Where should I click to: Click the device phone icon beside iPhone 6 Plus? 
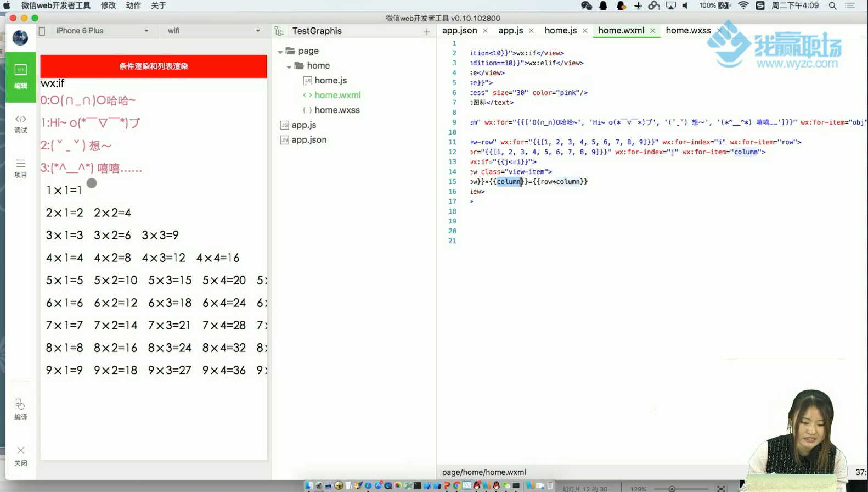[42, 31]
